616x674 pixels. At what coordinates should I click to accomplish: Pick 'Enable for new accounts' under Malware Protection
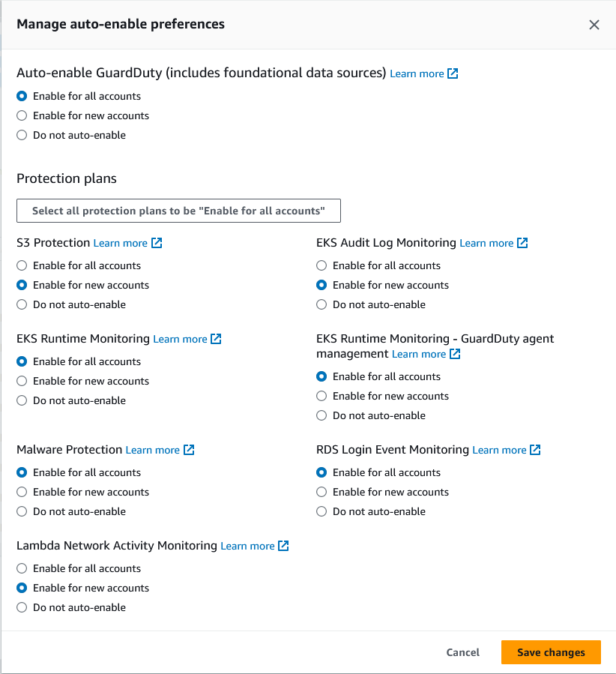pos(22,492)
